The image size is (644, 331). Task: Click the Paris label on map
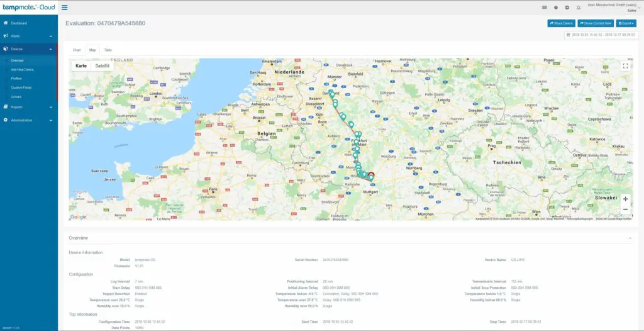(x=213, y=189)
